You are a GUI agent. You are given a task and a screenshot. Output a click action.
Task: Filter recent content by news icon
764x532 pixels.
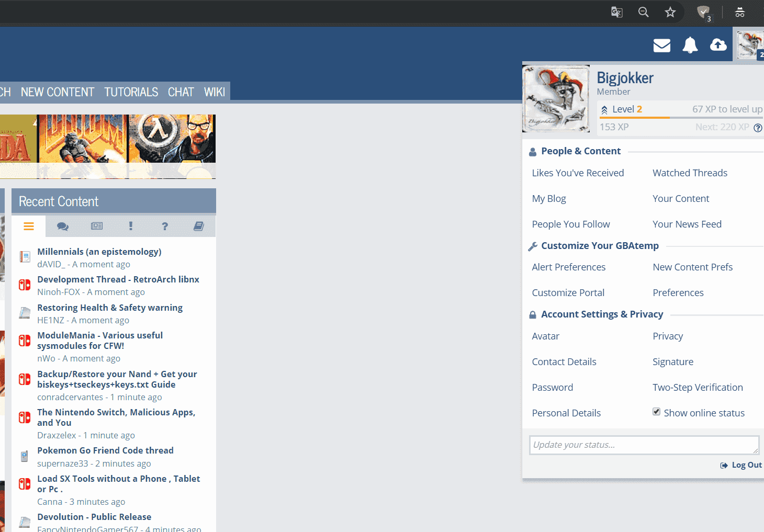[97, 226]
